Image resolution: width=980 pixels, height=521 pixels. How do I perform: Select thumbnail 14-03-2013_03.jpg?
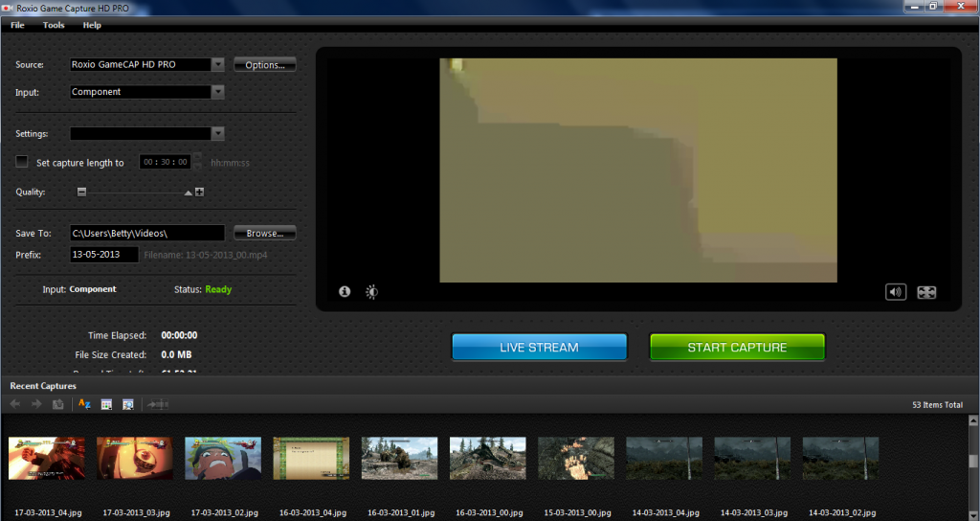tap(752, 459)
